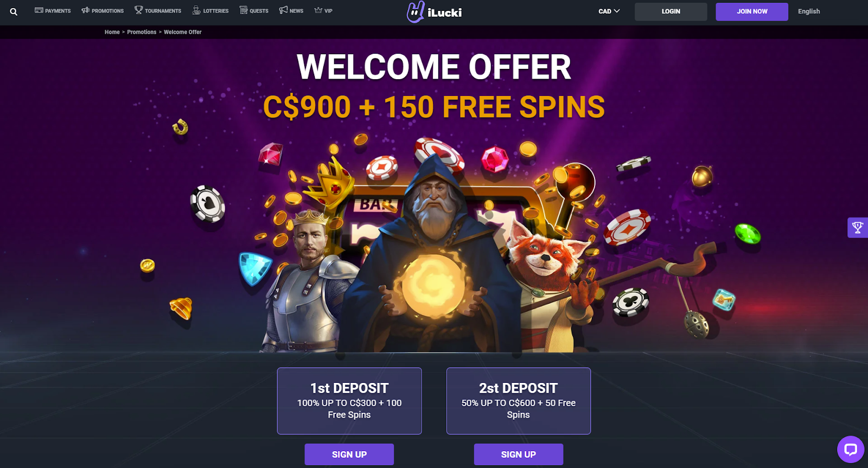Click the News flag icon
The width and height of the screenshot is (868, 468).
tap(283, 10)
